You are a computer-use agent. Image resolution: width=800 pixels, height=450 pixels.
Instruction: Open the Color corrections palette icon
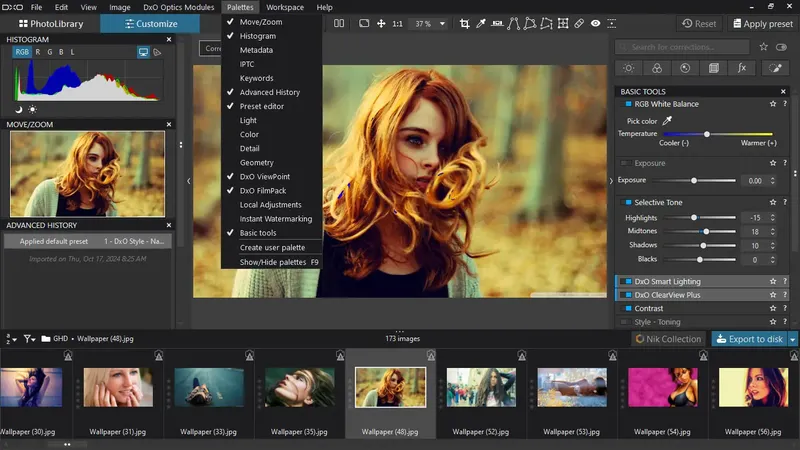(657, 68)
